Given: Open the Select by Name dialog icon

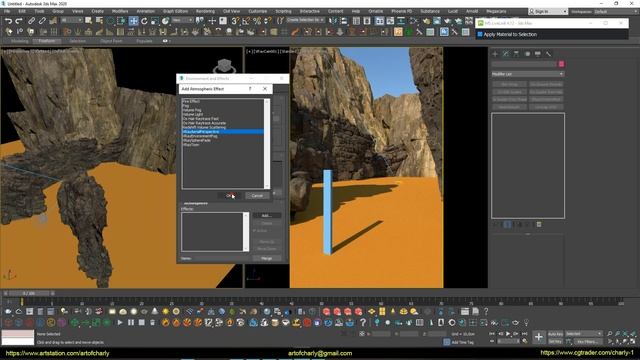Looking at the screenshot, I should 99,20.
